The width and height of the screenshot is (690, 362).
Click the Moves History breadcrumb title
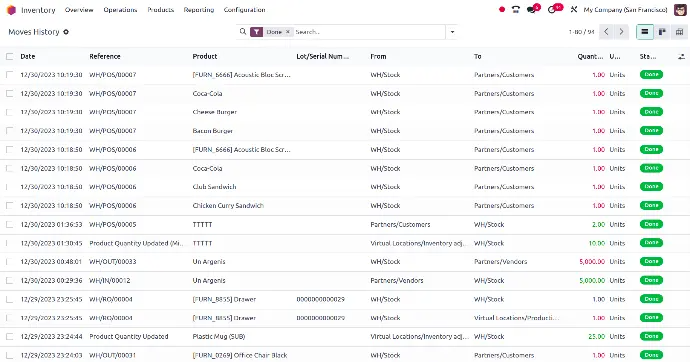tap(34, 32)
